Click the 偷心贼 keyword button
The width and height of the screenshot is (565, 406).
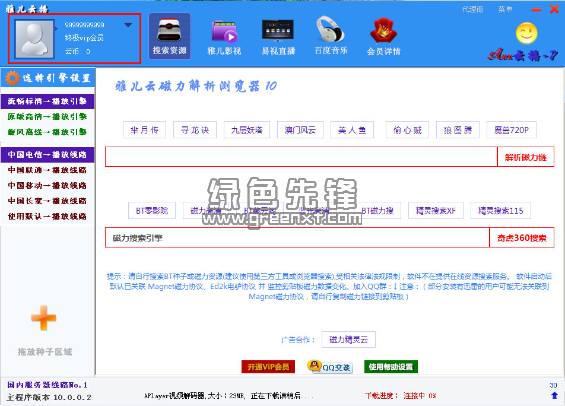pos(407,130)
